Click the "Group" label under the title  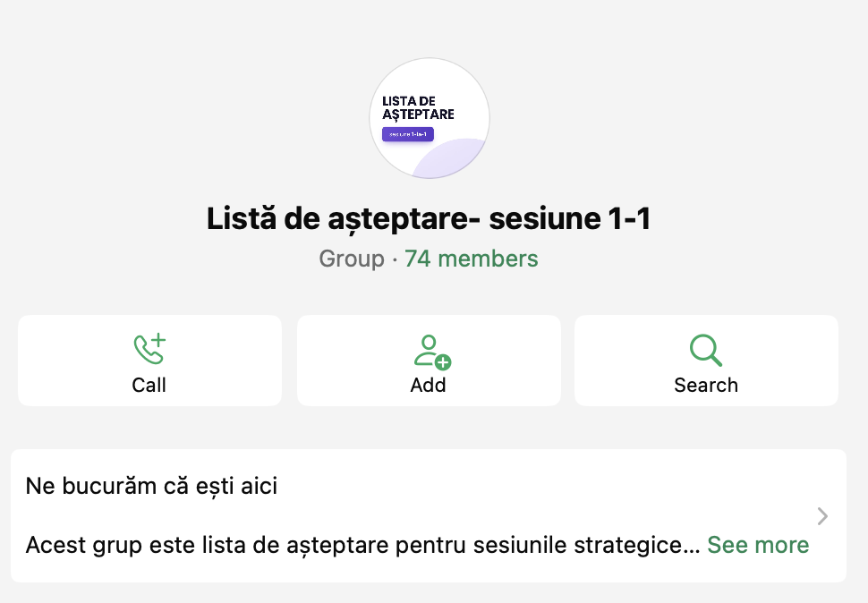tap(352, 259)
